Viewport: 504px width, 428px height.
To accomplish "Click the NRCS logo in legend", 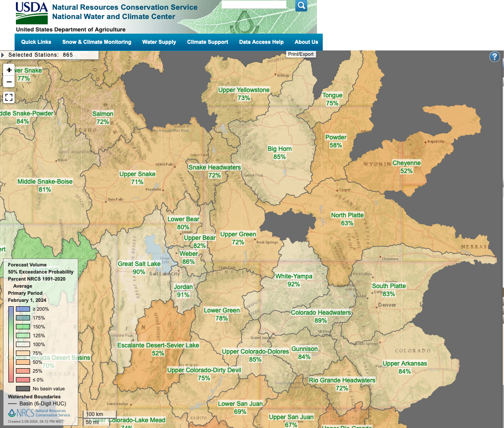I will click(x=39, y=413).
